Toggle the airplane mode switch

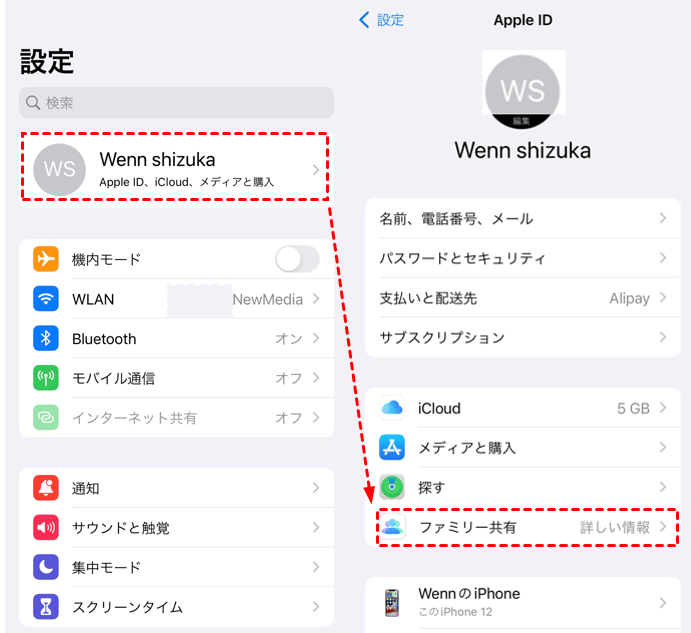(x=297, y=259)
